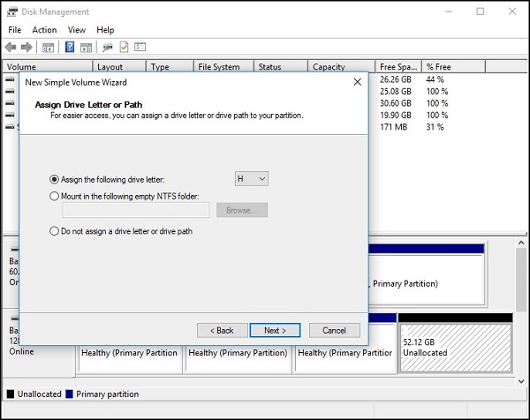Click the Next button in wizard
The width and height of the screenshot is (530, 420).
275,330
